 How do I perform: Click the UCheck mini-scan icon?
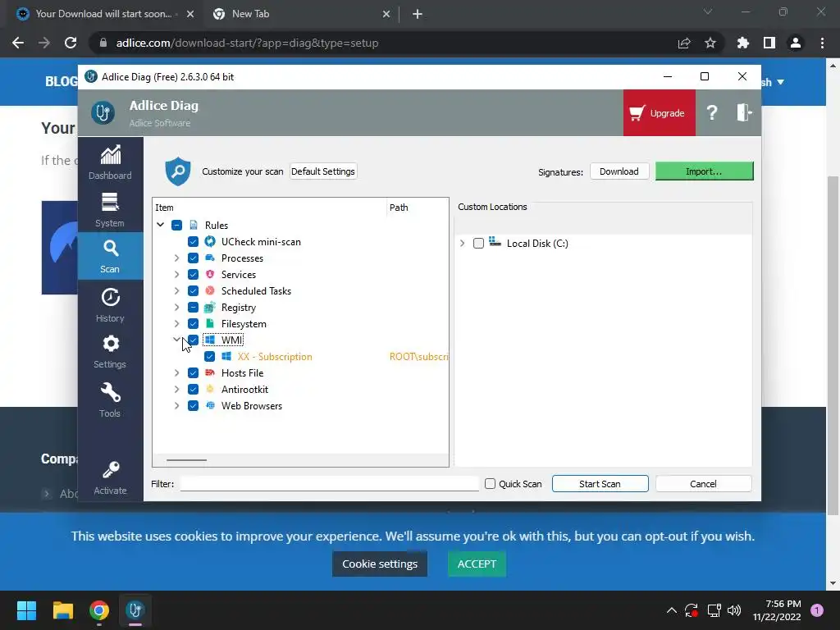click(210, 242)
